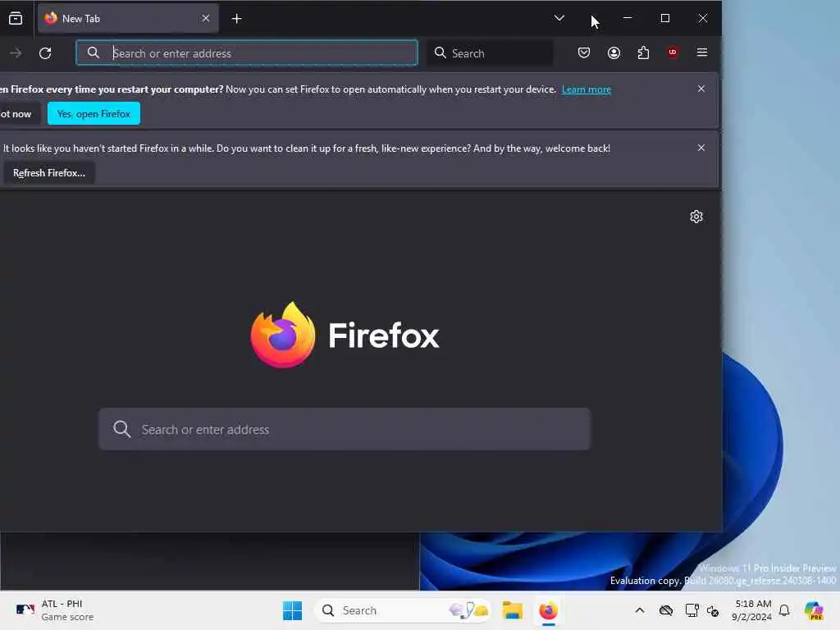
Task: Click the Refresh Firefox... button
Action: pyautogui.click(x=49, y=173)
